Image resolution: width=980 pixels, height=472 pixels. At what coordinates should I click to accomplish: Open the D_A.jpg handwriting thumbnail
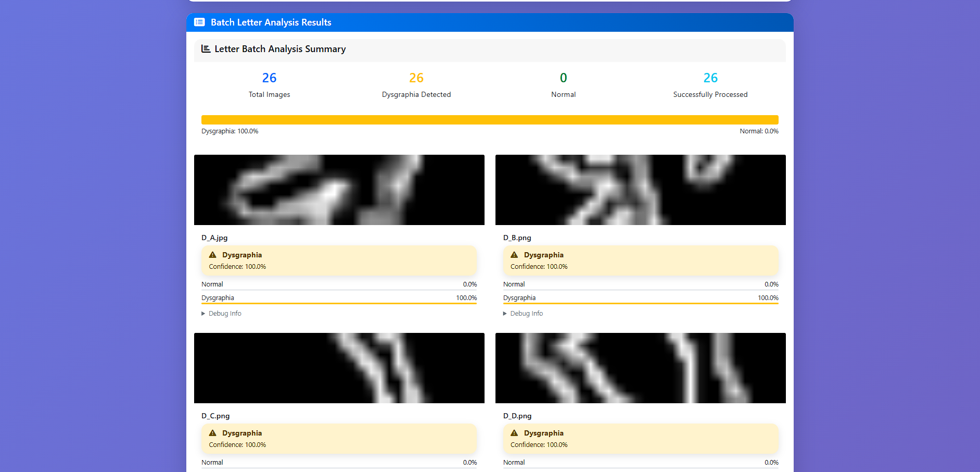[339, 190]
